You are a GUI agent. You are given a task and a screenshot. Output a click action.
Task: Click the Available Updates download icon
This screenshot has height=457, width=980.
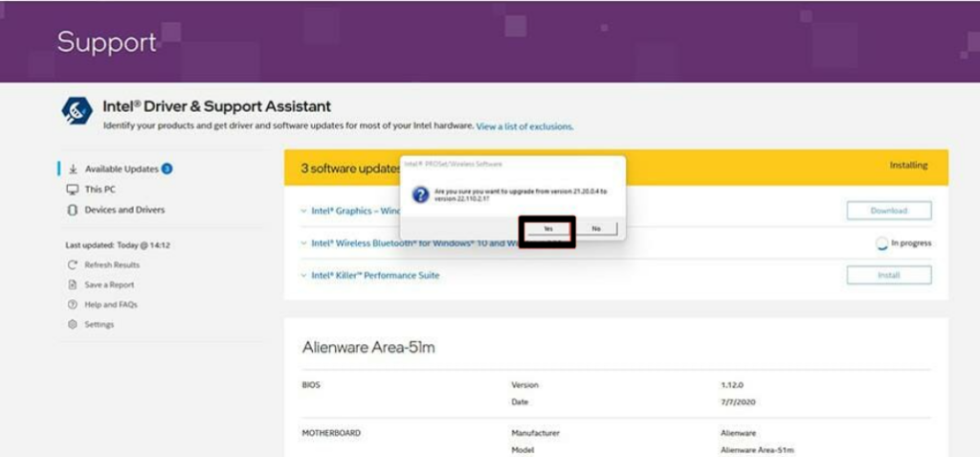click(73, 169)
